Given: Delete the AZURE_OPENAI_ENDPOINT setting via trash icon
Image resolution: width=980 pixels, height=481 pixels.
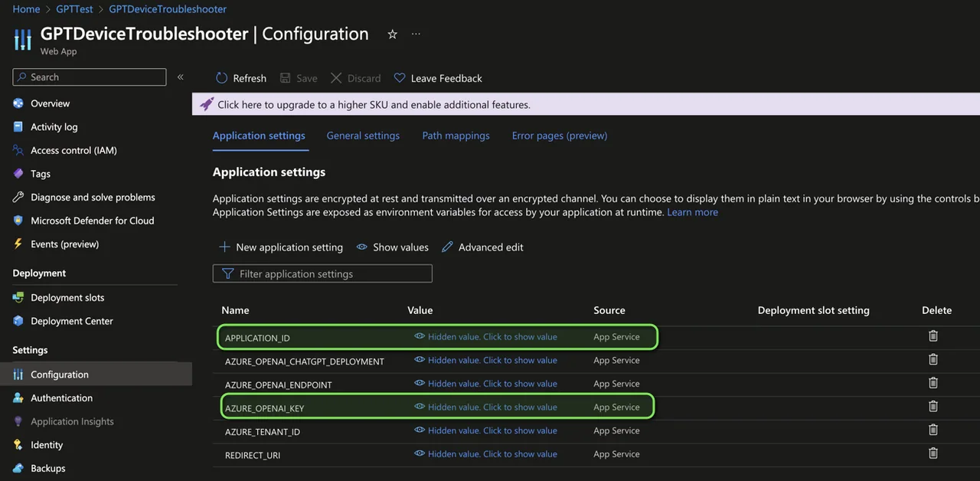Looking at the screenshot, I should (933, 382).
